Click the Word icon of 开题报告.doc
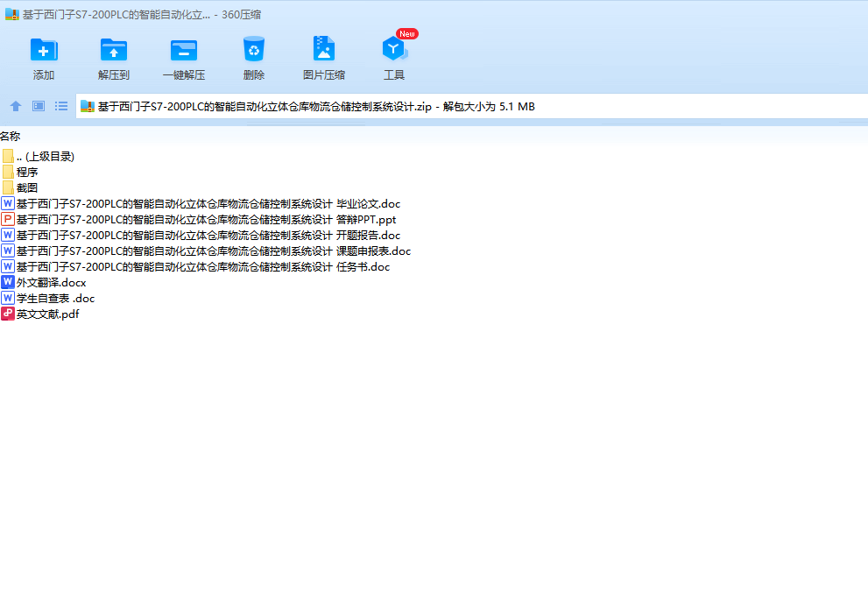The image size is (868, 607). click(x=8, y=236)
